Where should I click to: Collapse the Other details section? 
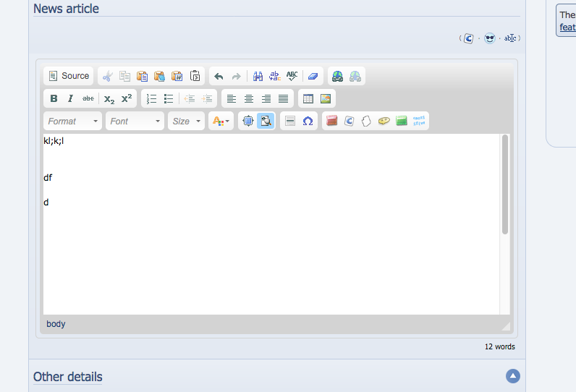pyautogui.click(x=513, y=376)
